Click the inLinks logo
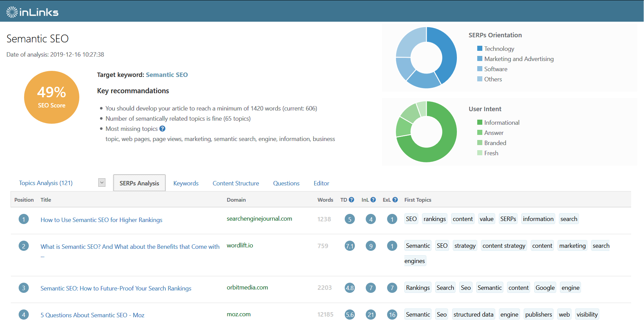The width and height of the screenshot is (644, 322). [32, 12]
